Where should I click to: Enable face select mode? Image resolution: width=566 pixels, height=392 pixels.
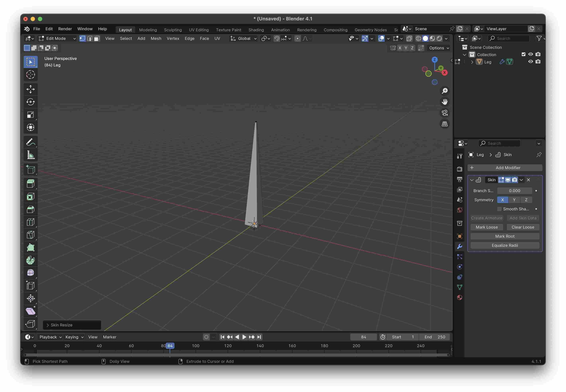(97, 39)
